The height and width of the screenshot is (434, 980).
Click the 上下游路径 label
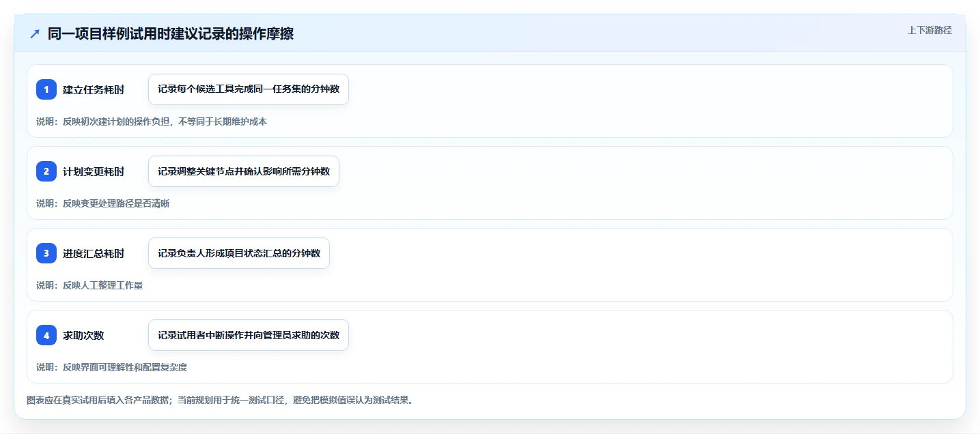click(929, 30)
